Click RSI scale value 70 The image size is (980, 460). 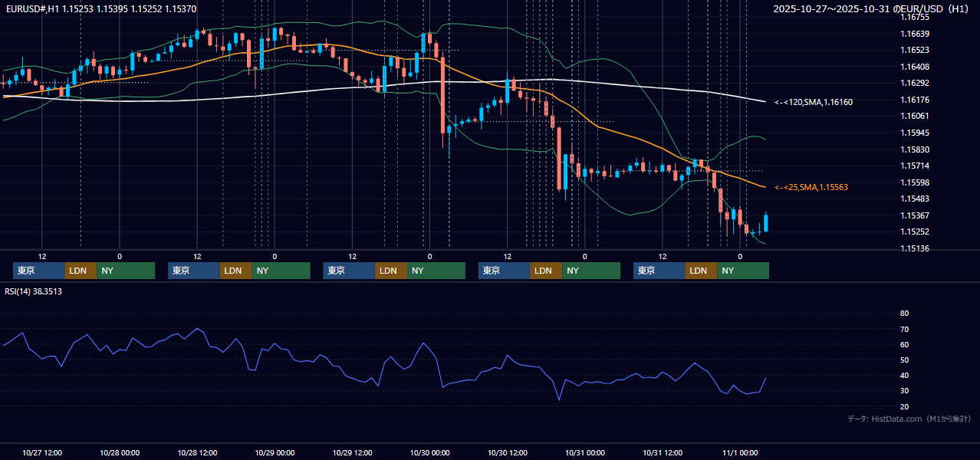(x=904, y=329)
